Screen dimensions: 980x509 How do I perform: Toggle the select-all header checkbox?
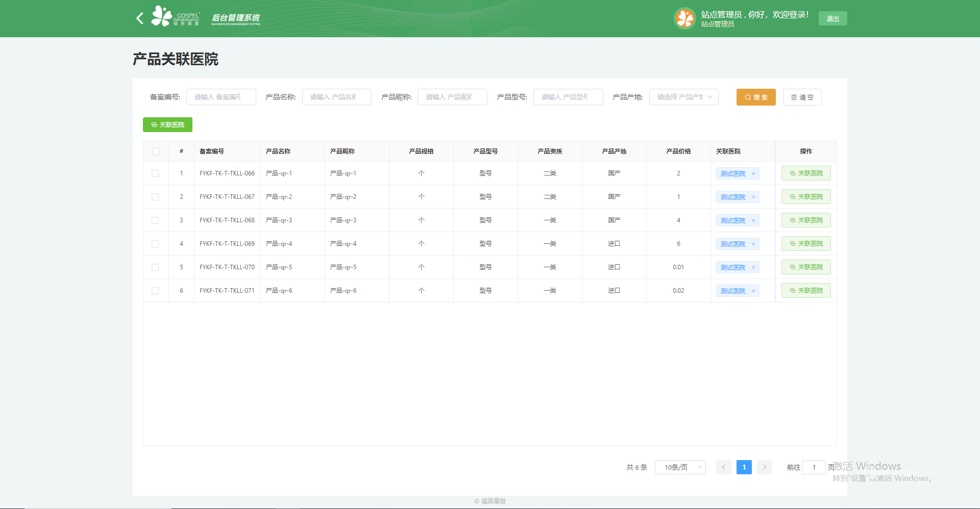(156, 151)
